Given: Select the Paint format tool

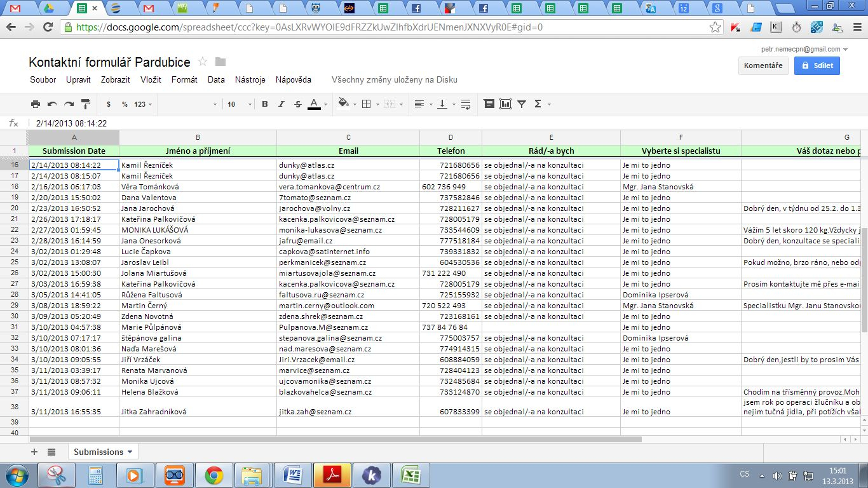Looking at the screenshot, I should [85, 104].
